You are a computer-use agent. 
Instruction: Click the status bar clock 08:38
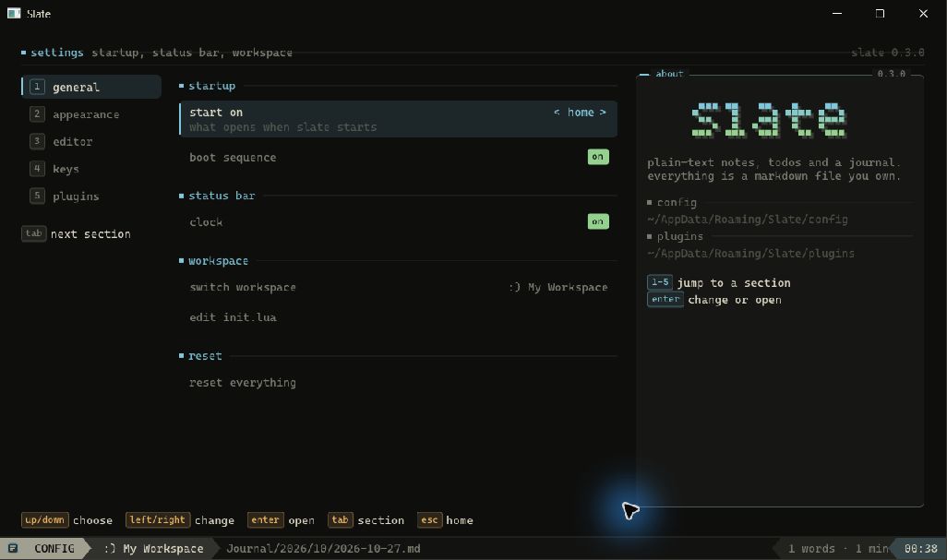point(920,549)
